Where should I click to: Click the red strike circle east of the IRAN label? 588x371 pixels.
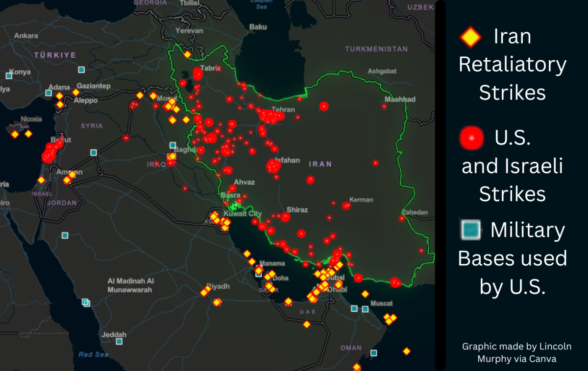coord(376,163)
